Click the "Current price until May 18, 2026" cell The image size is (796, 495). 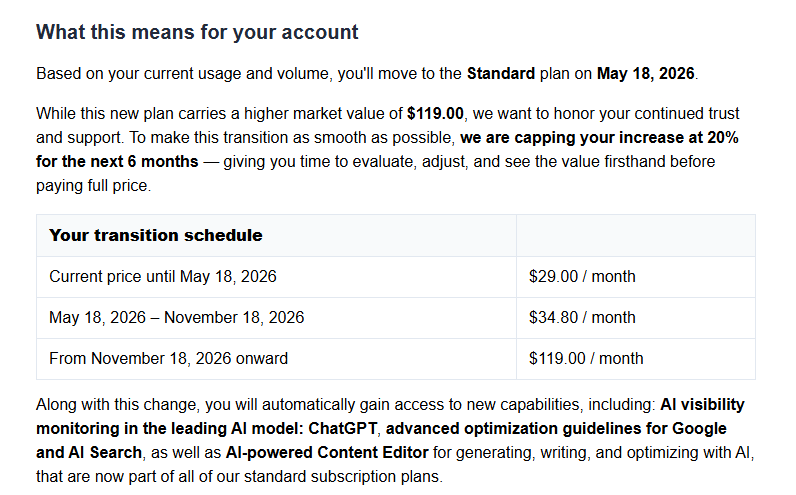coord(163,277)
